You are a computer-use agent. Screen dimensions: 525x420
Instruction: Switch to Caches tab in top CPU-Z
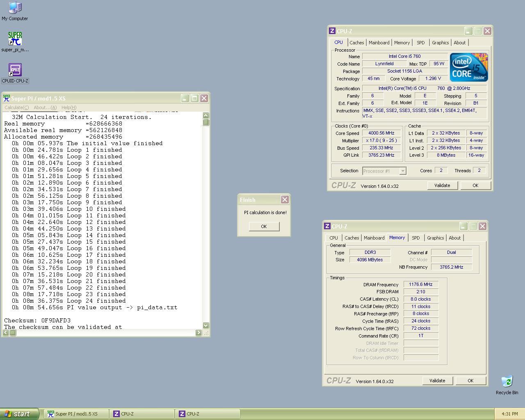pyautogui.click(x=357, y=43)
